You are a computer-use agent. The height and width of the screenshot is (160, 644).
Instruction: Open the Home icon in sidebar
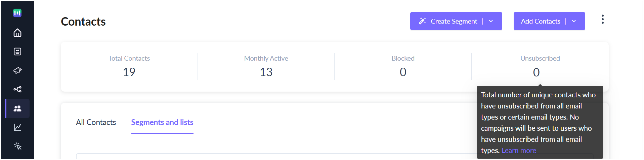(17, 33)
